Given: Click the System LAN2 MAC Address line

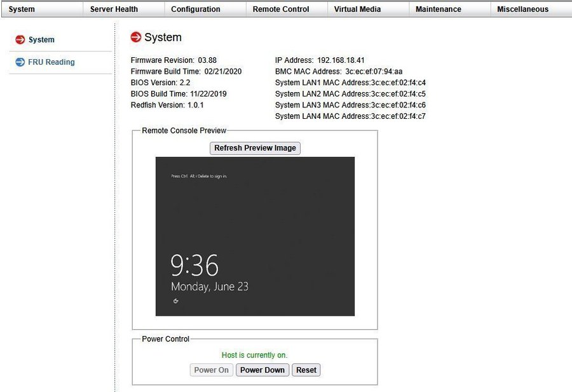Looking at the screenshot, I should coord(350,94).
